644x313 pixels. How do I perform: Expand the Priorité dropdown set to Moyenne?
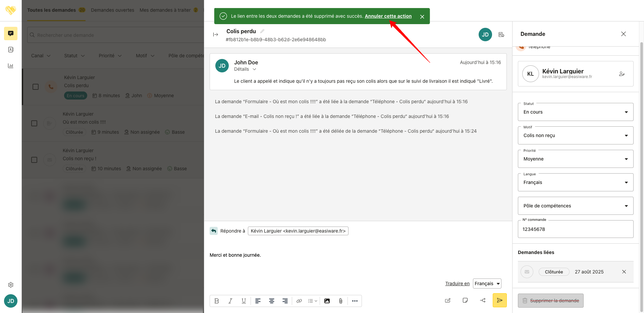575,159
